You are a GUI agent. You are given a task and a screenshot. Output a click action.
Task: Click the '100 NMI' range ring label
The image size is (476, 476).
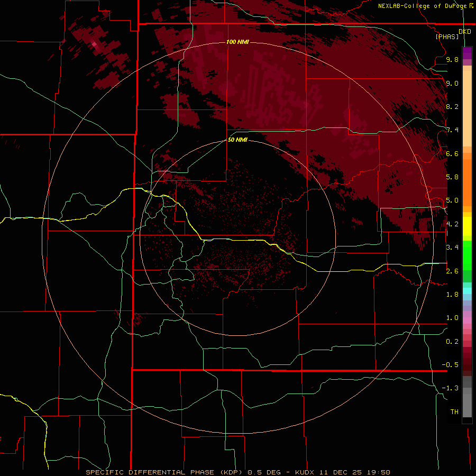(x=237, y=42)
